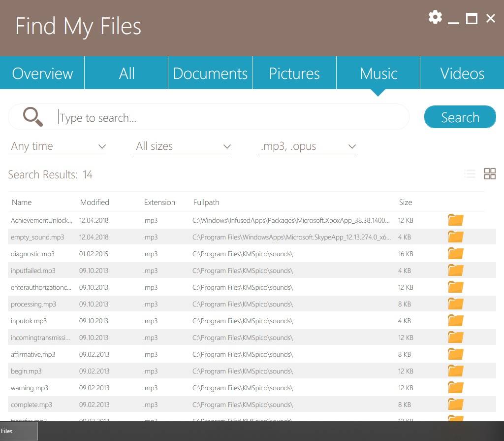Open folder for AchievementUnlock file
This screenshot has width=504, height=441.
[455, 220]
